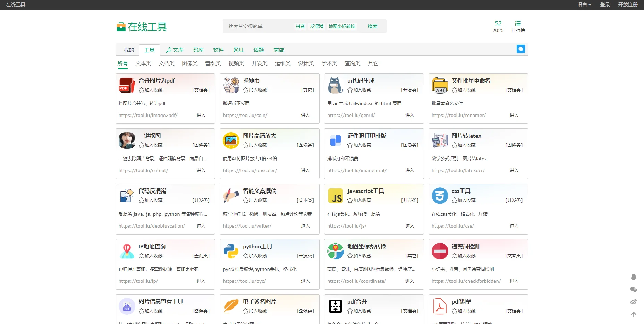Click the JS icon on javascript工具 card
644x324 pixels.
click(335, 196)
